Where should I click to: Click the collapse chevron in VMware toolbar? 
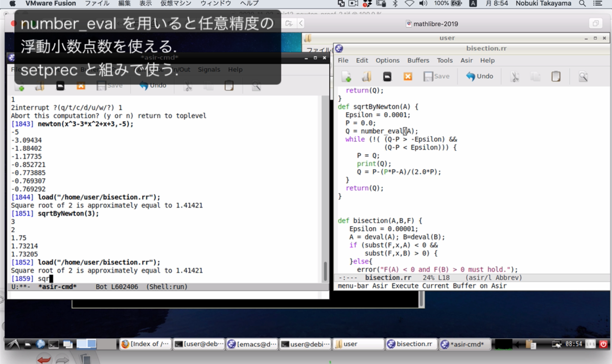[x=301, y=23]
